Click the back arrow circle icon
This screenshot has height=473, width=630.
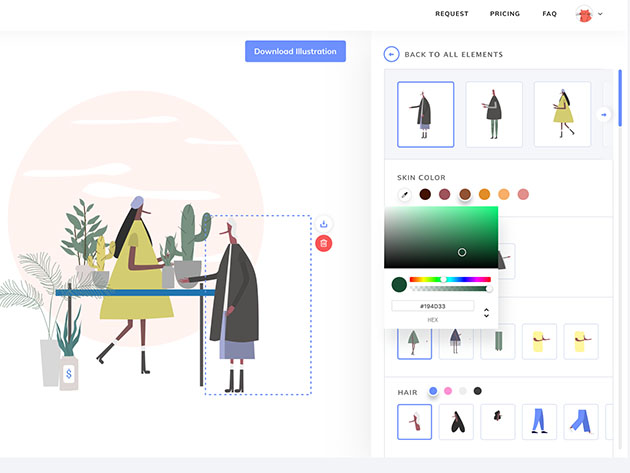point(391,54)
